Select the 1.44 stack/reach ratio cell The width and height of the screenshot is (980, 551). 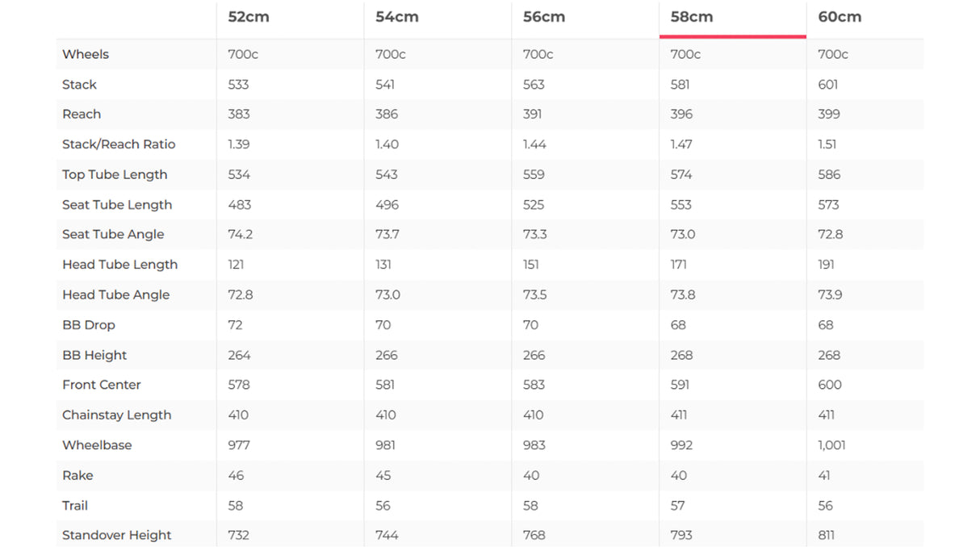[x=534, y=144]
